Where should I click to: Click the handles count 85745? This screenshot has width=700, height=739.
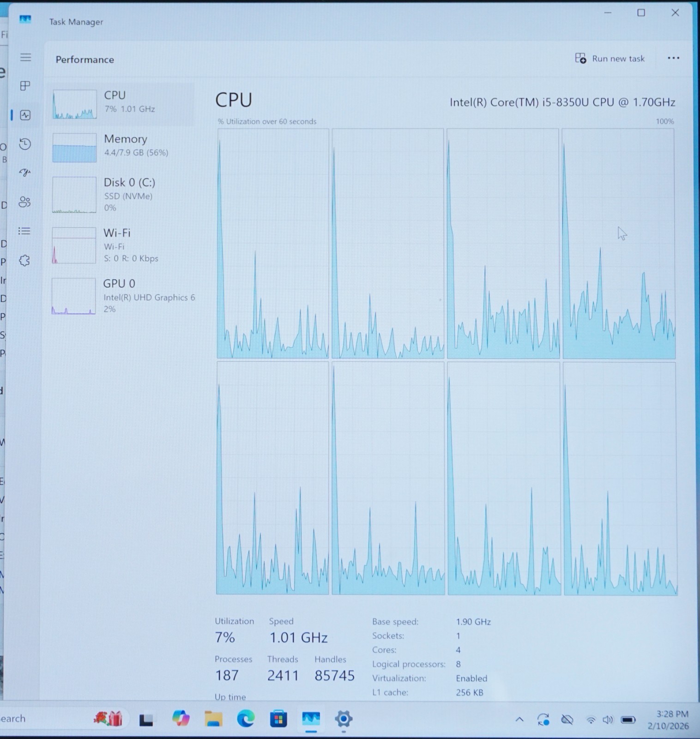[335, 676]
